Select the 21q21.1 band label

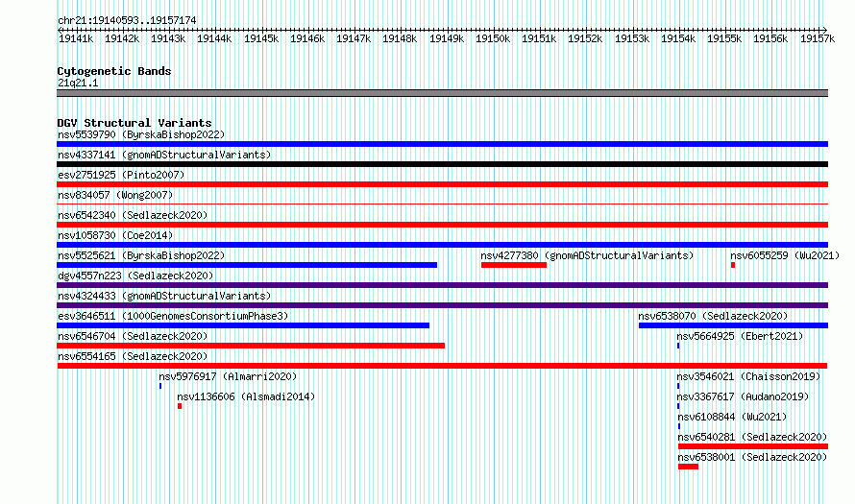point(78,83)
